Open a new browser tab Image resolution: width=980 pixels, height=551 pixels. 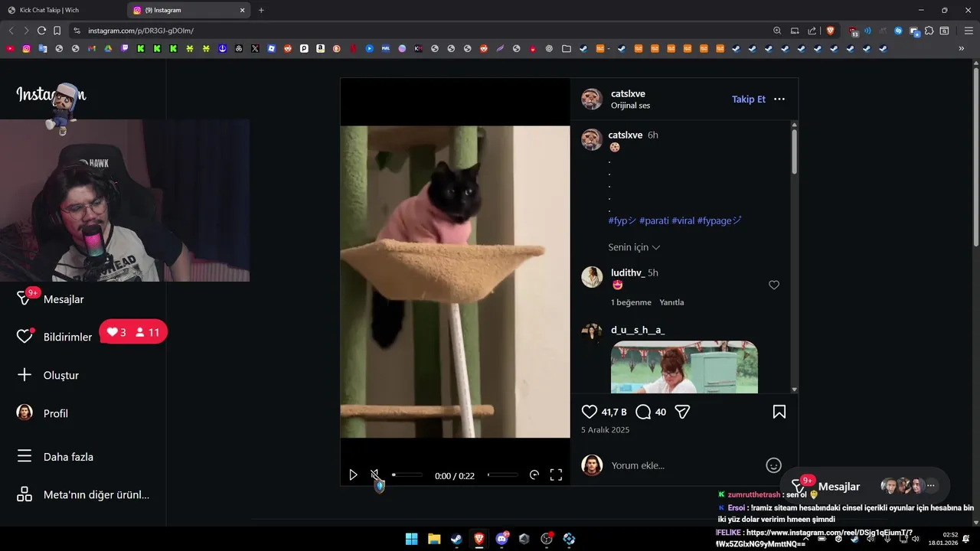tap(261, 10)
